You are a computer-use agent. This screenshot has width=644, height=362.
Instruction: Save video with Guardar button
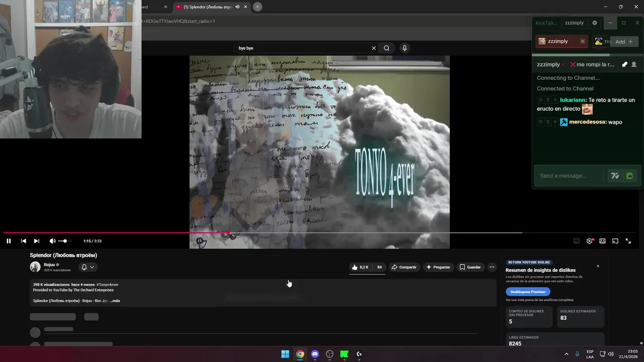click(x=470, y=267)
